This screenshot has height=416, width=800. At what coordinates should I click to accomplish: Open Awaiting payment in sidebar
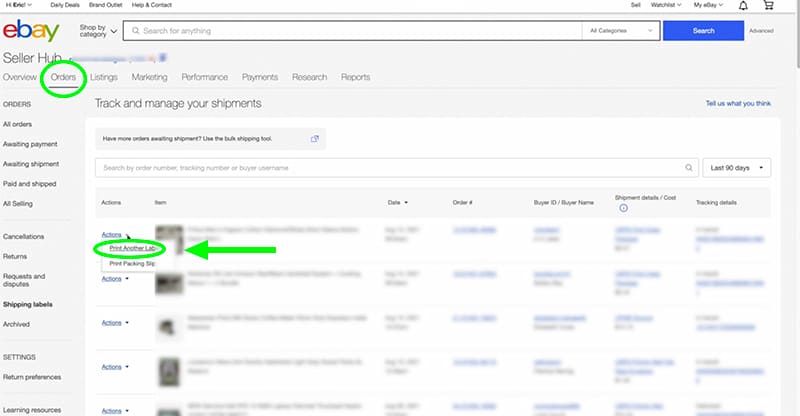(x=30, y=144)
